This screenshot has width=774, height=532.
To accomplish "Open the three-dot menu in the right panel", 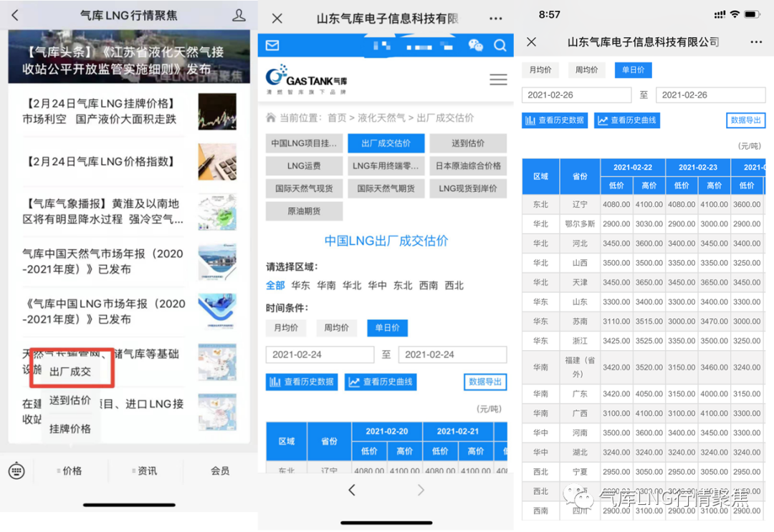I will tap(756, 42).
